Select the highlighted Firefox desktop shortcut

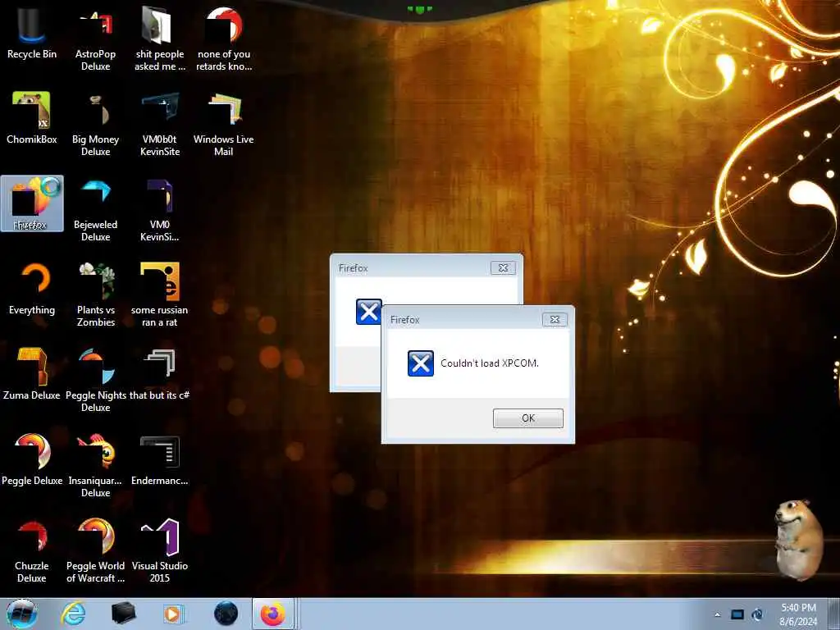pyautogui.click(x=32, y=203)
